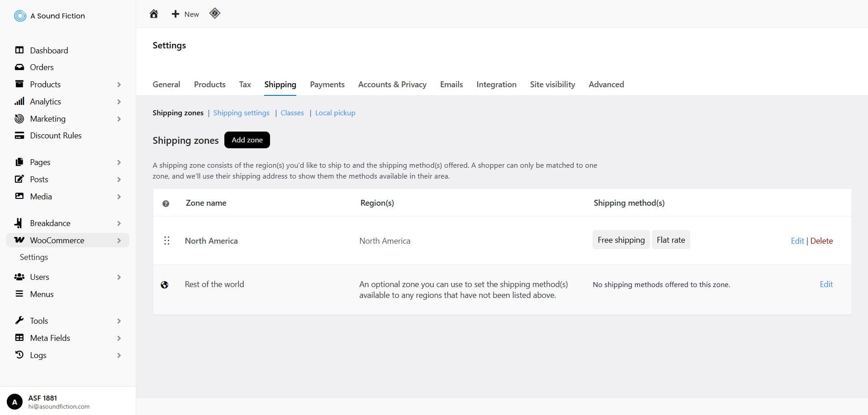The width and height of the screenshot is (868, 415).
Task: Click the Orders icon in the sidebar
Action: click(x=19, y=67)
